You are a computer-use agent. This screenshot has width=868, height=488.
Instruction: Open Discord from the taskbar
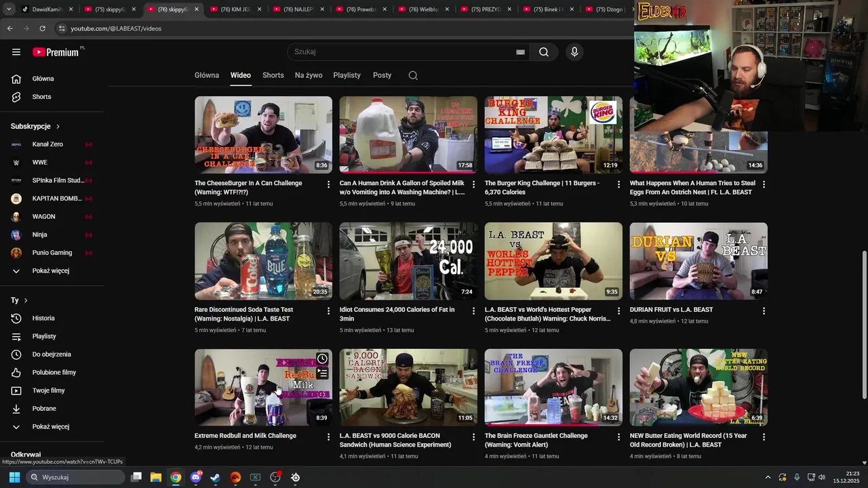(196, 477)
